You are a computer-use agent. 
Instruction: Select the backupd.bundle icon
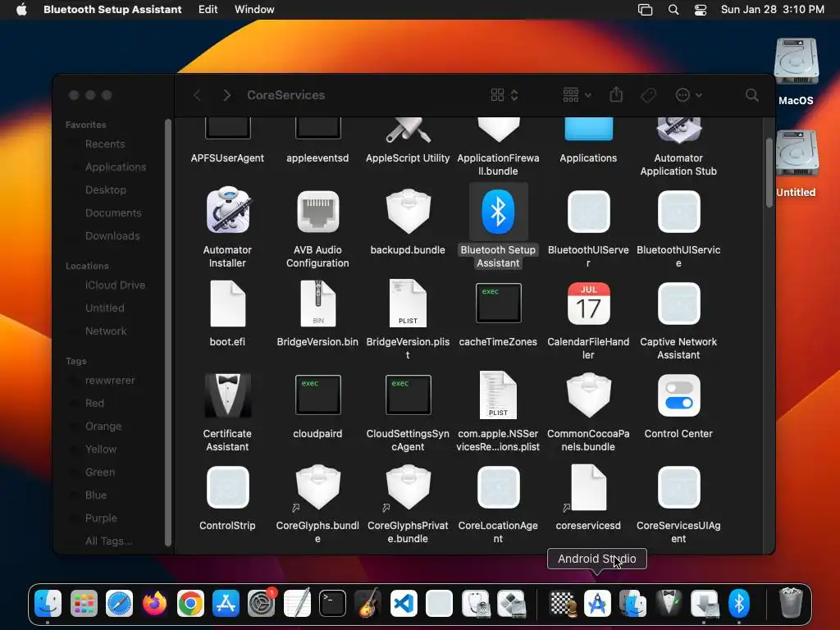point(409,211)
